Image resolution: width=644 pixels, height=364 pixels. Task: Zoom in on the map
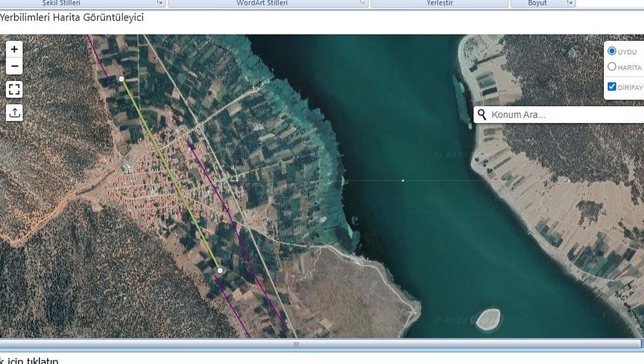[x=14, y=49]
